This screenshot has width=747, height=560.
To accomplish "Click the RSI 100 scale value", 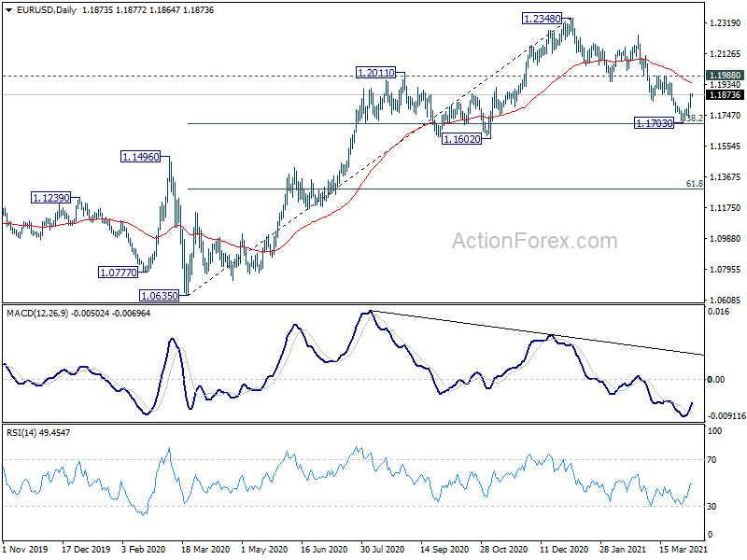I will (x=715, y=431).
